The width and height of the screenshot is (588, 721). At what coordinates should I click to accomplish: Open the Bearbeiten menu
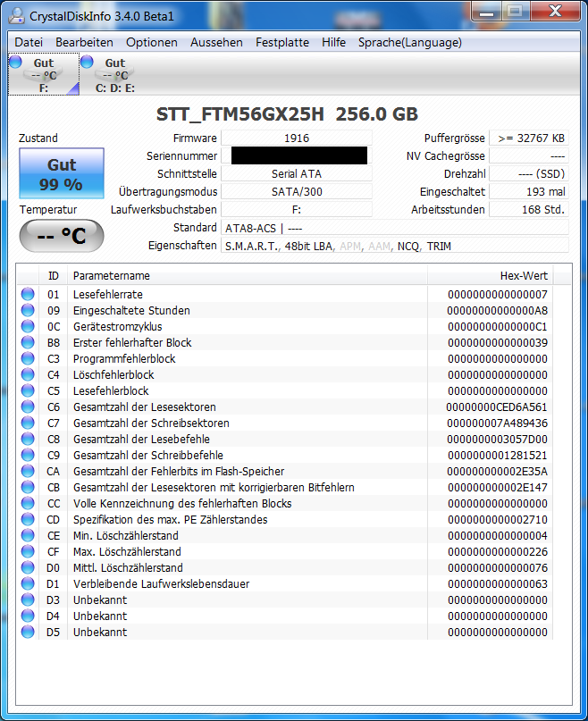(84, 42)
